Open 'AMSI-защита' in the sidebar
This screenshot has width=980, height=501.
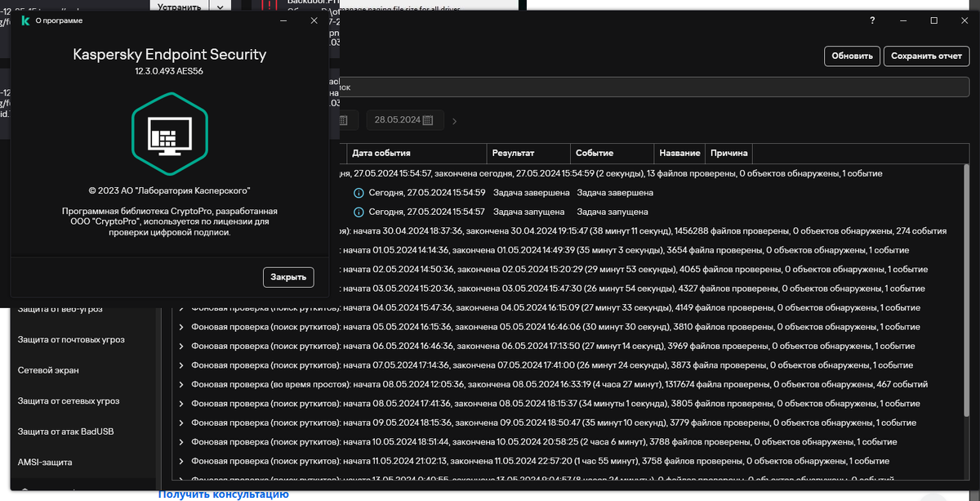click(x=45, y=463)
